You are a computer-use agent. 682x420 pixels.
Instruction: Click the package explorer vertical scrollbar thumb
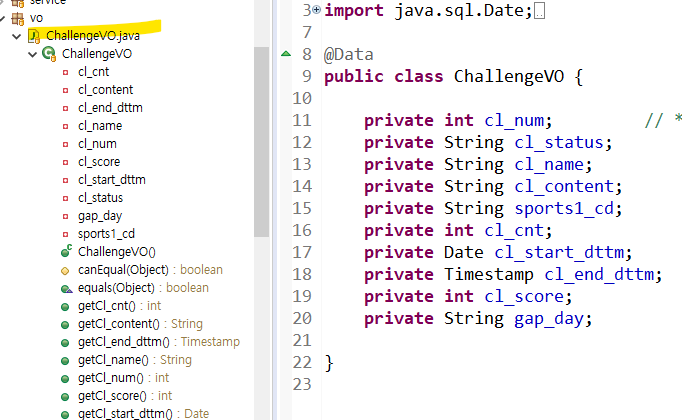tap(261, 142)
